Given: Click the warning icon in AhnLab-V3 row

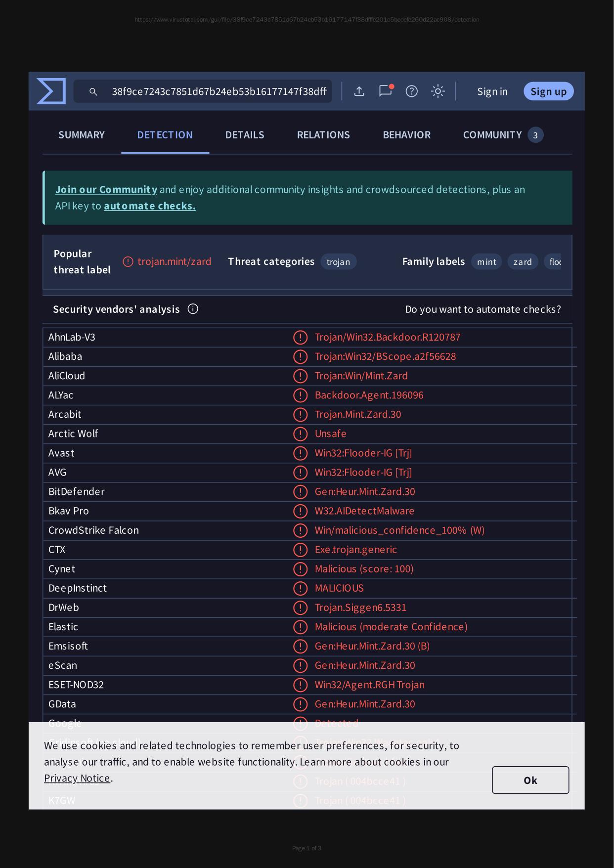Looking at the screenshot, I should pos(300,337).
